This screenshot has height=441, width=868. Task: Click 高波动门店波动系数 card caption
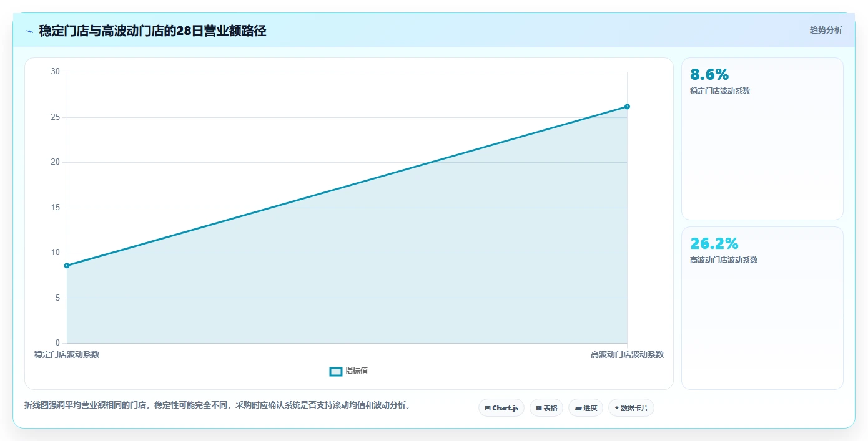point(724,260)
